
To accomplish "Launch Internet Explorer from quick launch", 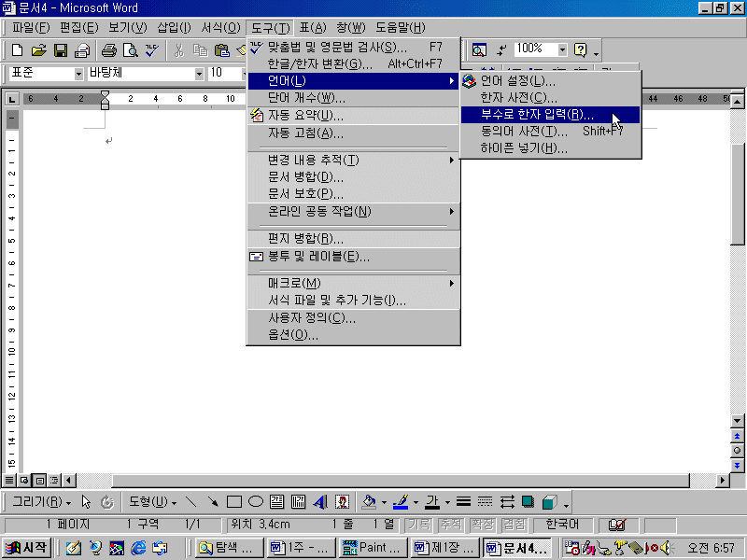I will point(138,548).
